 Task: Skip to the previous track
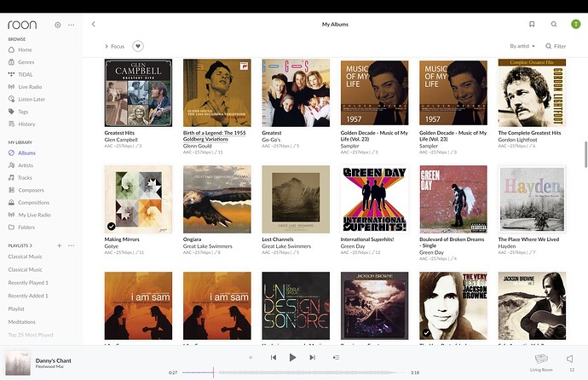(274, 358)
